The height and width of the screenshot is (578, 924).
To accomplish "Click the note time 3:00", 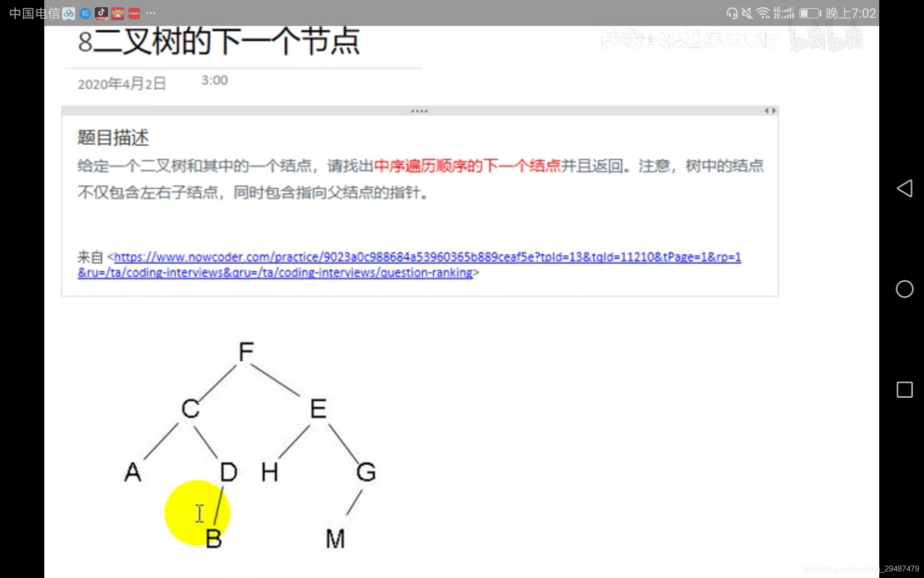I will coord(215,80).
